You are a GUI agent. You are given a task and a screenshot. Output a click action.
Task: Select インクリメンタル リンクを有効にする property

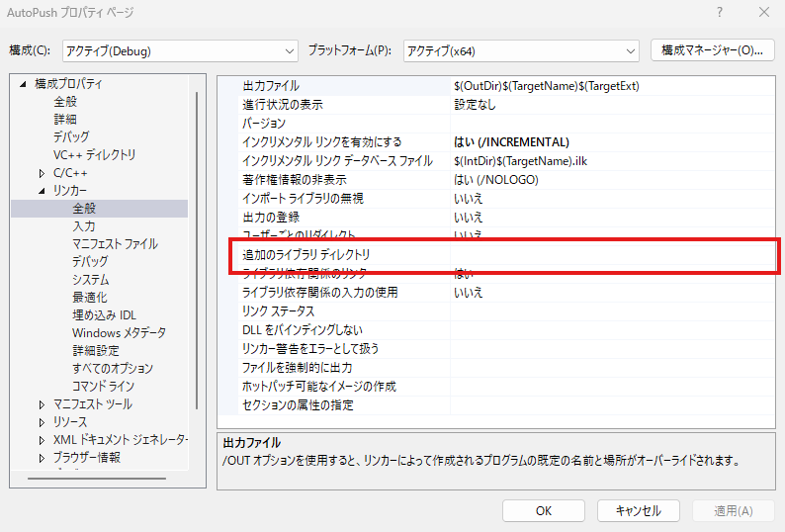322,142
